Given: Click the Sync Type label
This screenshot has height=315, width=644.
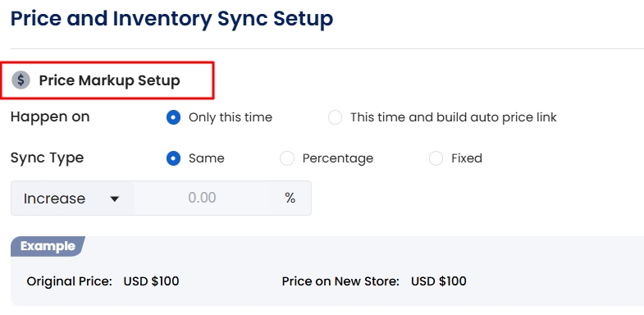Looking at the screenshot, I should [x=48, y=158].
